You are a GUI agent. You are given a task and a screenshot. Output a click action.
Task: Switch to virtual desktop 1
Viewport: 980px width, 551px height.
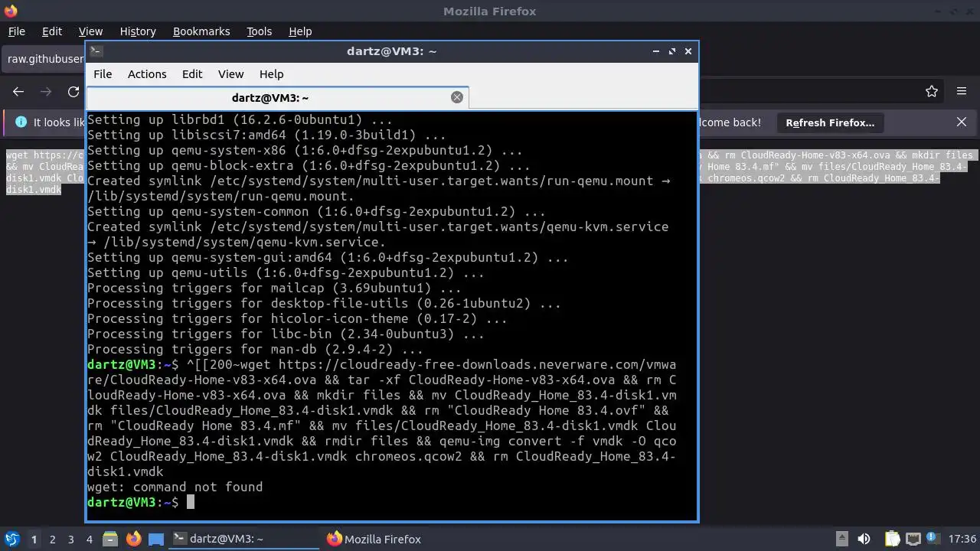34,540
